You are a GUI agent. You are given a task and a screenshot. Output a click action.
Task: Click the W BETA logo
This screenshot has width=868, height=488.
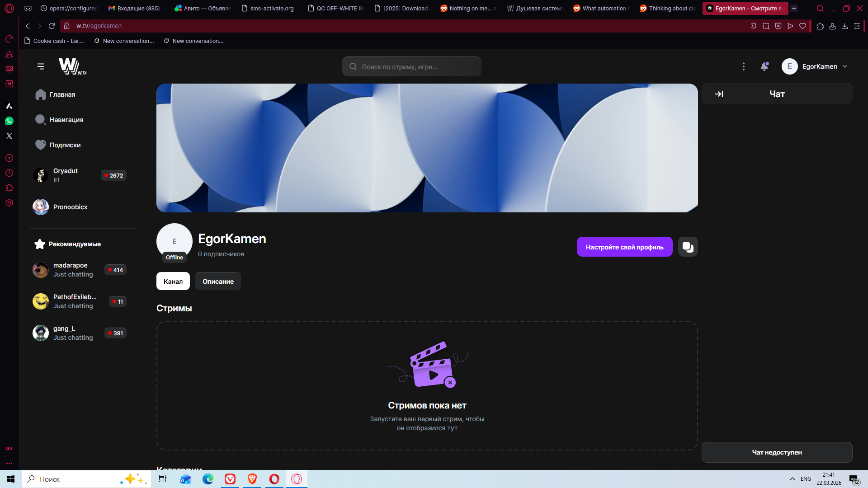click(x=72, y=66)
